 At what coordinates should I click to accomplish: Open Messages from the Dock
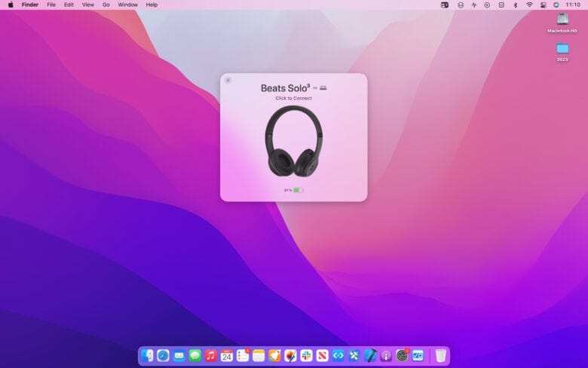[195, 355]
